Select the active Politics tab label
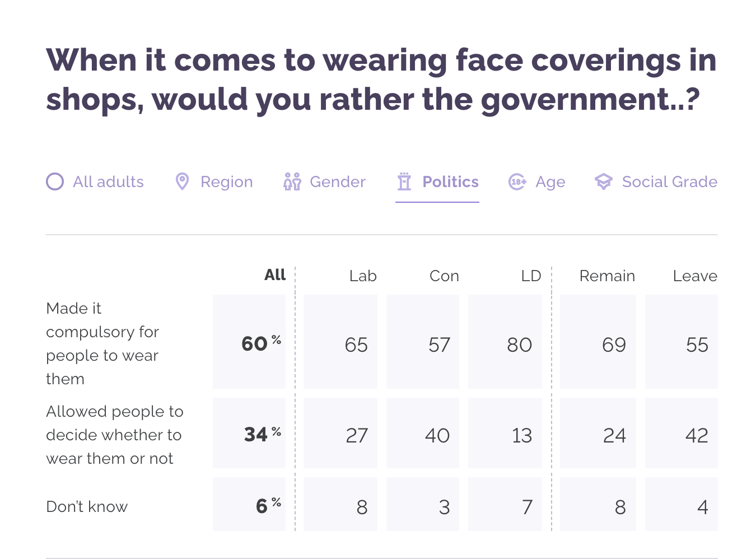 click(x=450, y=181)
